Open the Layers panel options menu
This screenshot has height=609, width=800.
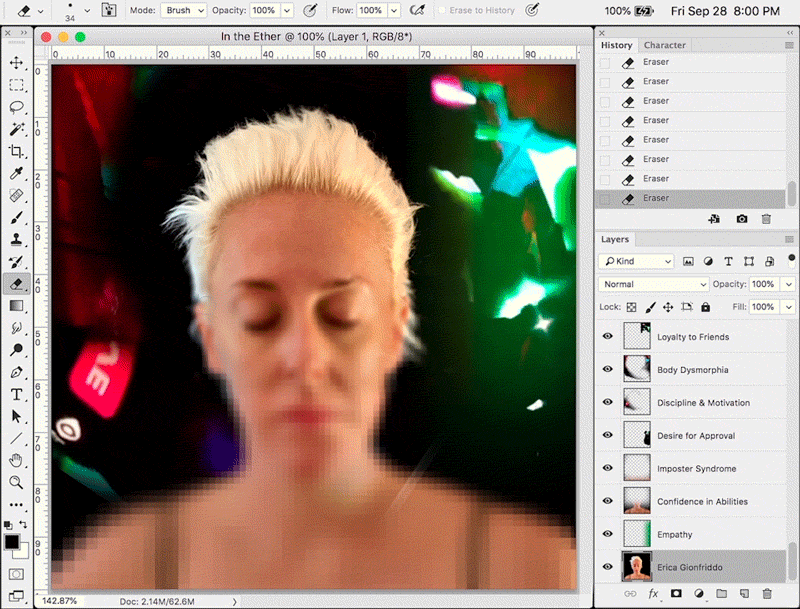(x=789, y=239)
